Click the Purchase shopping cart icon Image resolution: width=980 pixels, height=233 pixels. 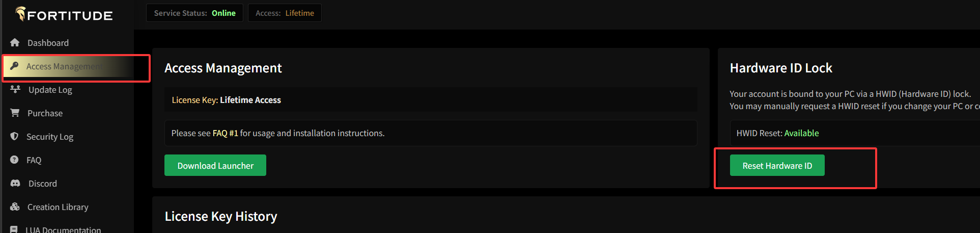(x=15, y=113)
